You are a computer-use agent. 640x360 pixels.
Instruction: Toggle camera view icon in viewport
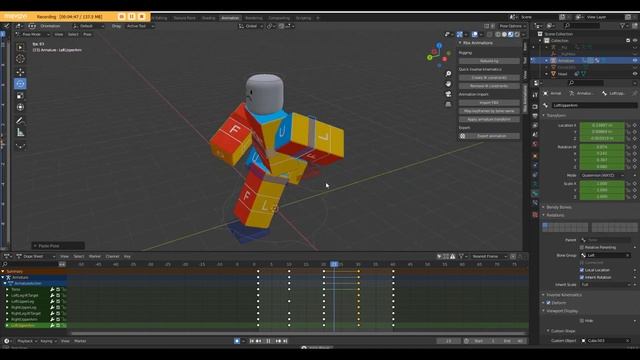pyautogui.click(x=448, y=94)
